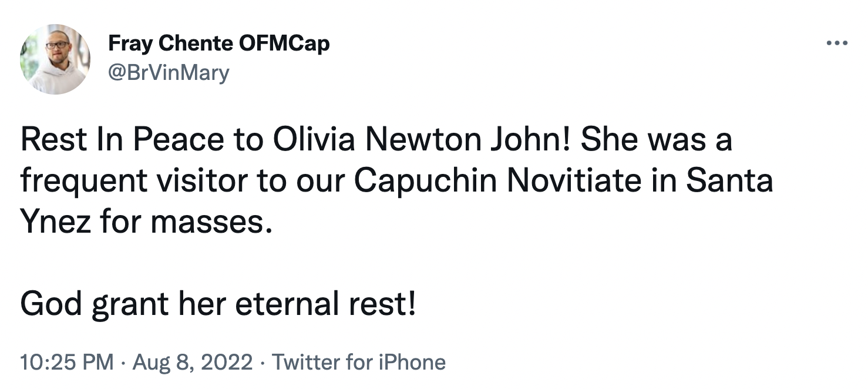Click the word "Twitter" in the footer
868x389 pixels.
tap(305, 361)
